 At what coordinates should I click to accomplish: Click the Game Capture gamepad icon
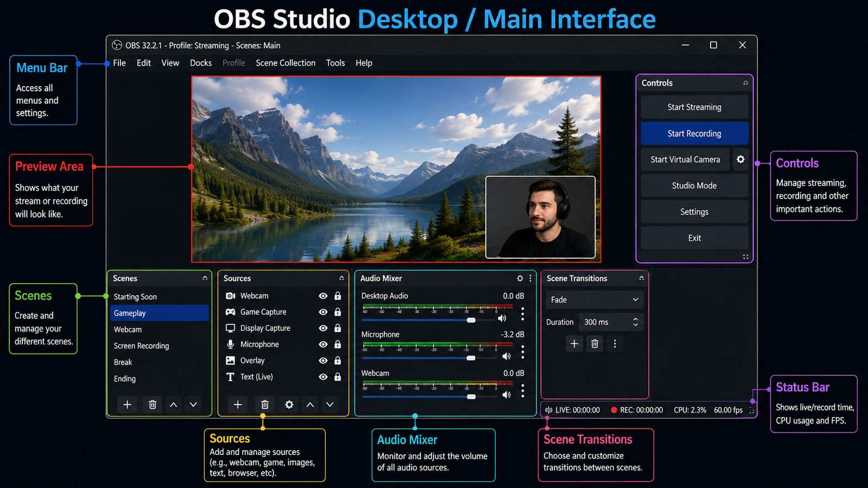231,312
